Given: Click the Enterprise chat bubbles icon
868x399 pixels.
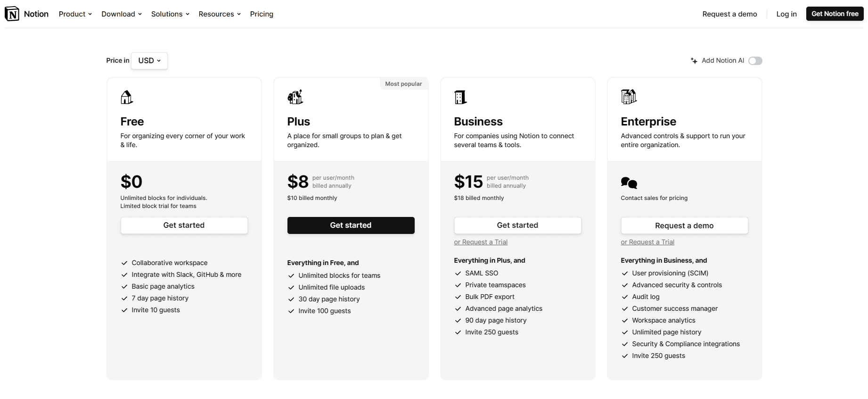Looking at the screenshot, I should pyautogui.click(x=629, y=183).
